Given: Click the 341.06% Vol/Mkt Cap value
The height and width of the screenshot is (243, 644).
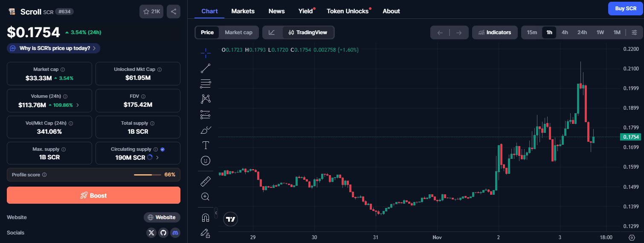Looking at the screenshot, I should [49, 132].
